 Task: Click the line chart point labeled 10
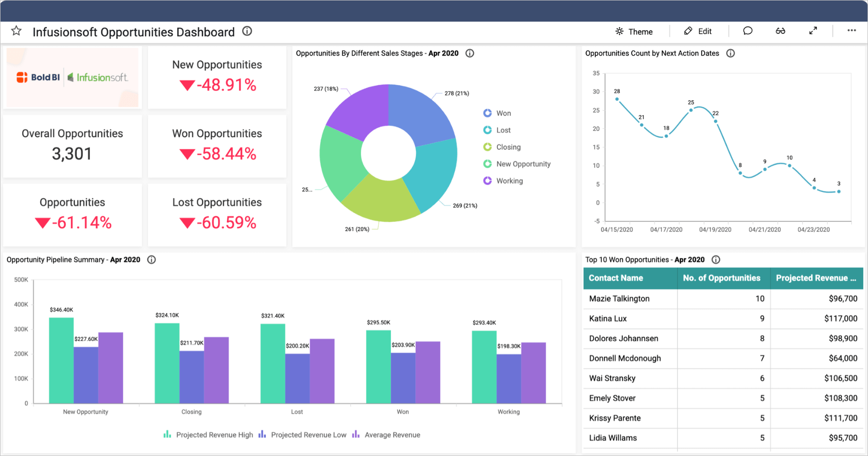789,166
